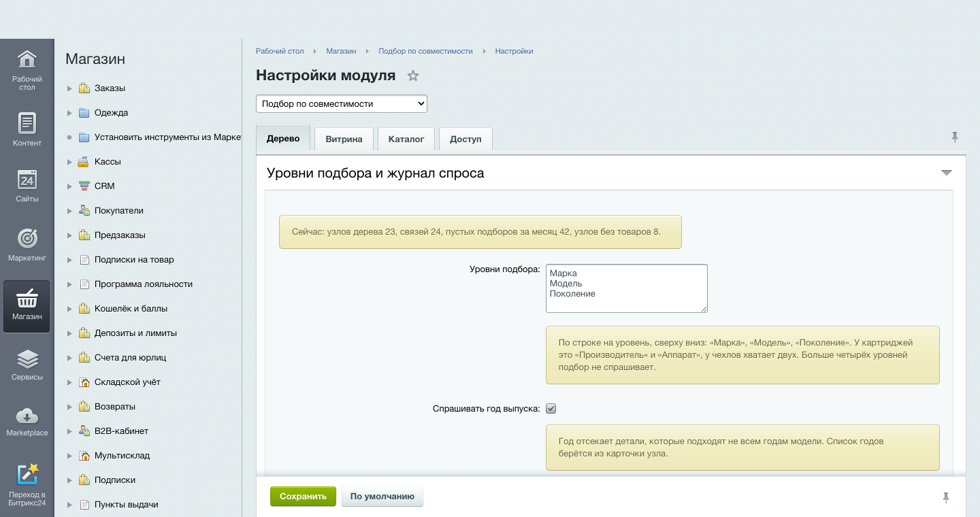Click inside the Уровни подбора text area
Viewport: 980px width, 517px height.
[x=627, y=288]
